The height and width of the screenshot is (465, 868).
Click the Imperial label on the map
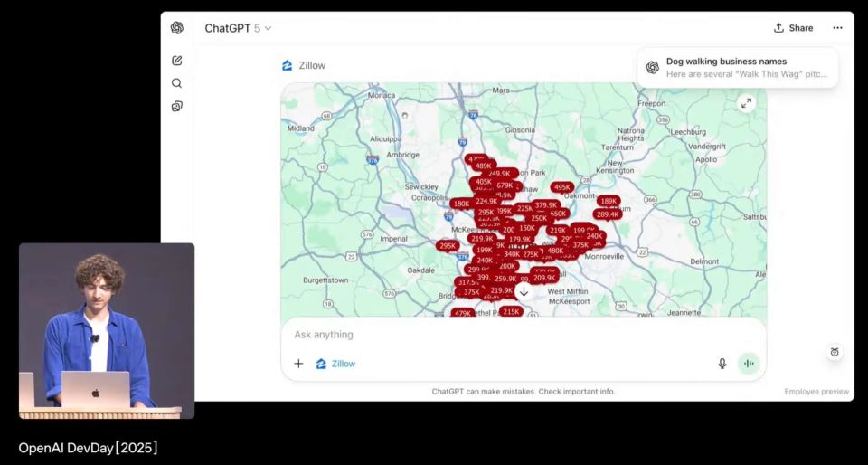pyautogui.click(x=393, y=239)
